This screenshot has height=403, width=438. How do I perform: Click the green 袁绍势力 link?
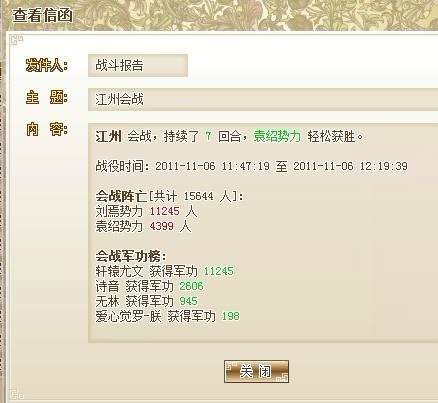coord(277,136)
